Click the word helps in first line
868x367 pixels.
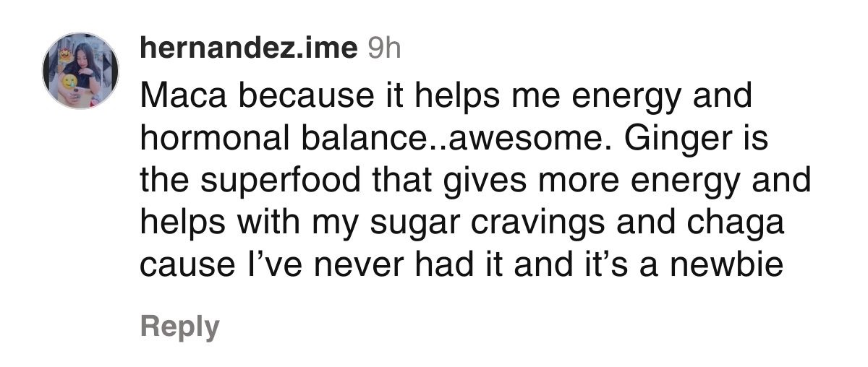click(x=431, y=96)
